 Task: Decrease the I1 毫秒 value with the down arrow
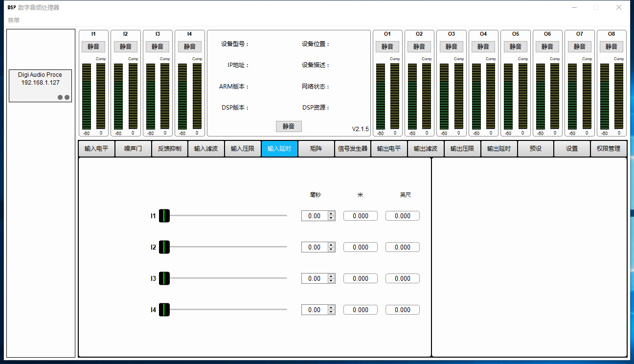(x=331, y=218)
